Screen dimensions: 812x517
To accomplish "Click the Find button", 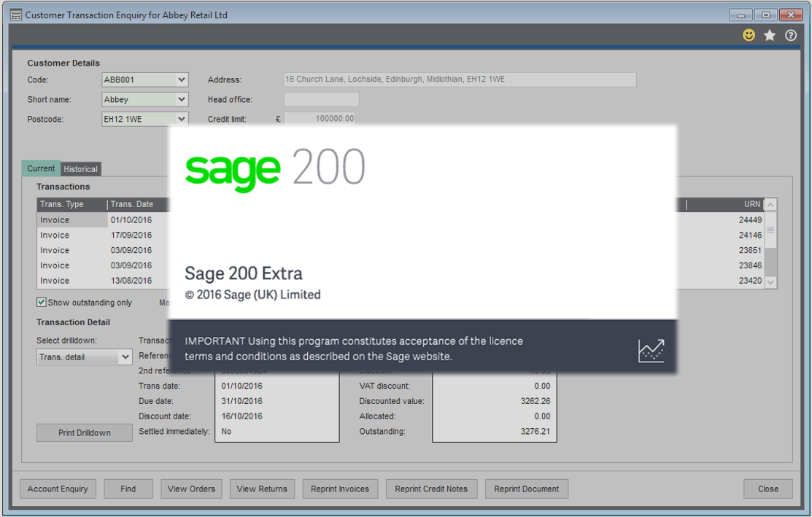I will pyautogui.click(x=128, y=489).
